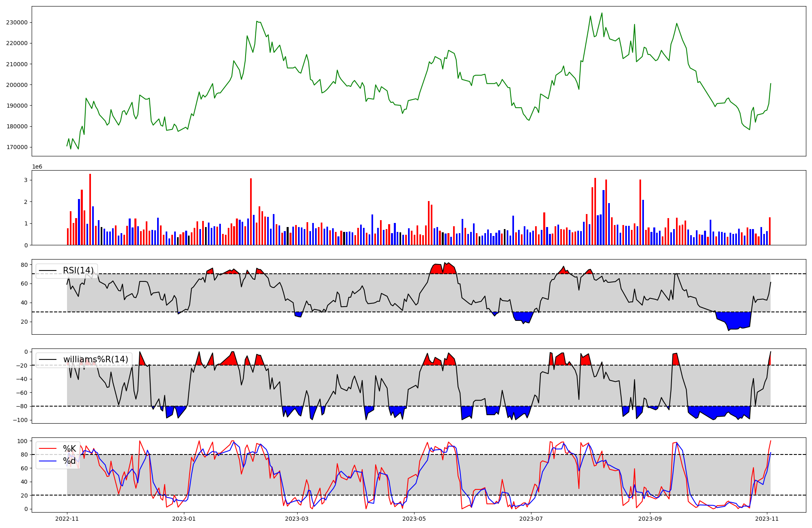Click the 2022-11 x-axis date label
Viewport: 812px width, 528px height.
click(x=67, y=519)
